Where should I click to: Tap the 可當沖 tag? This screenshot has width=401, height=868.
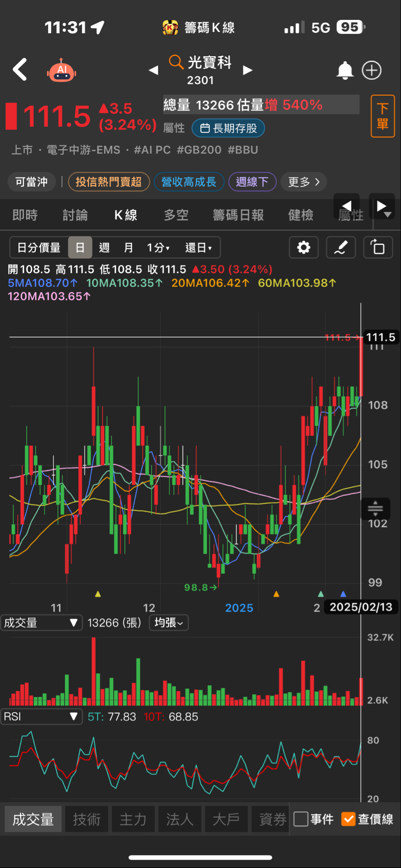click(32, 182)
